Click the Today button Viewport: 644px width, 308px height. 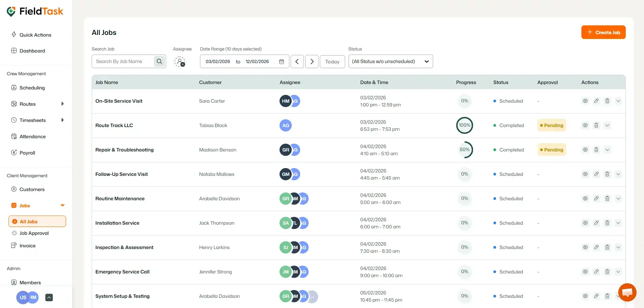(x=332, y=62)
